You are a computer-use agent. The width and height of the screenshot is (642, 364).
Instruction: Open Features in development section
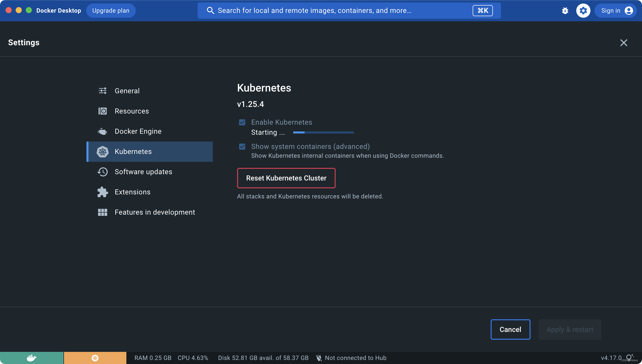[150, 212]
